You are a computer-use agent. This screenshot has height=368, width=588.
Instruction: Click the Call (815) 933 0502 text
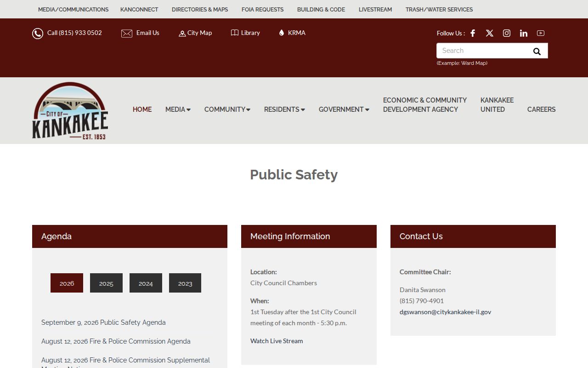pyautogui.click(x=74, y=33)
